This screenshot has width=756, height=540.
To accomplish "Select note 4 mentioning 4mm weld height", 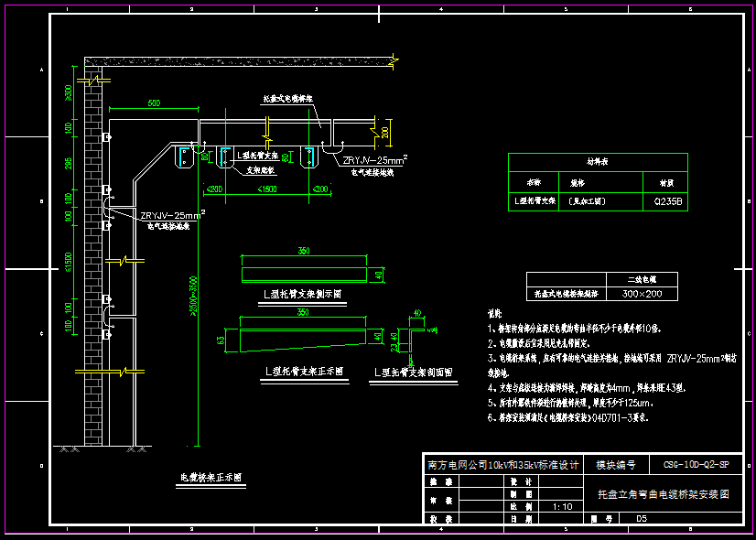I will [587, 388].
